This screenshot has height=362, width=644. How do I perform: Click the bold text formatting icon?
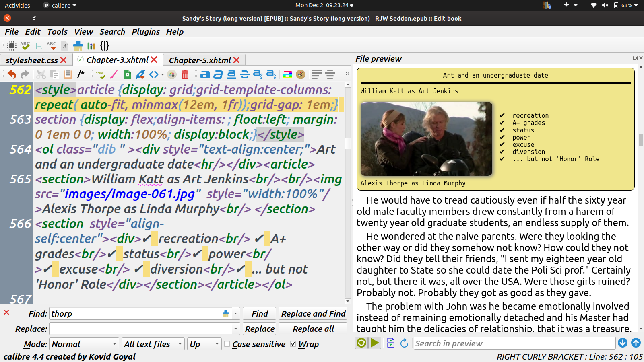click(x=205, y=74)
